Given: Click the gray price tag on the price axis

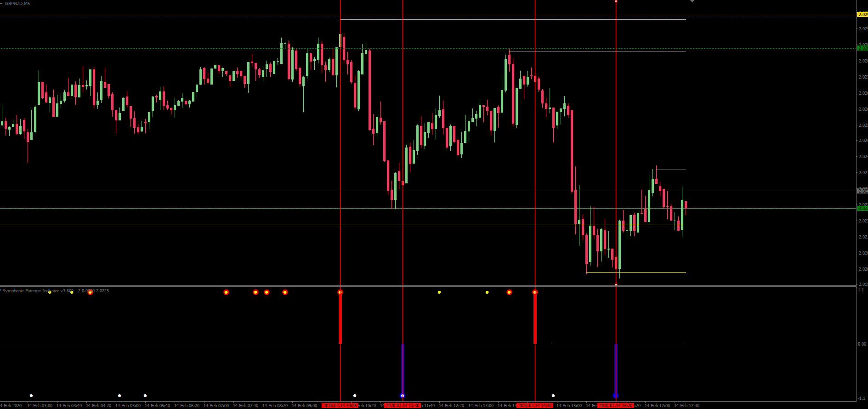Looking at the screenshot, I should coord(862,191).
